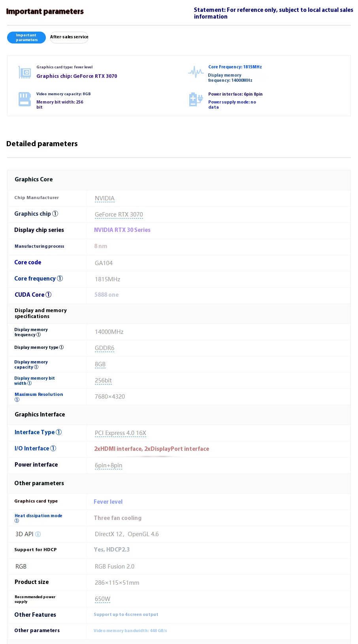Image resolution: width=358 pixels, height=644 pixels.
Task: Click the summary text Video memory capacity: 8GB
Action: (64, 94)
